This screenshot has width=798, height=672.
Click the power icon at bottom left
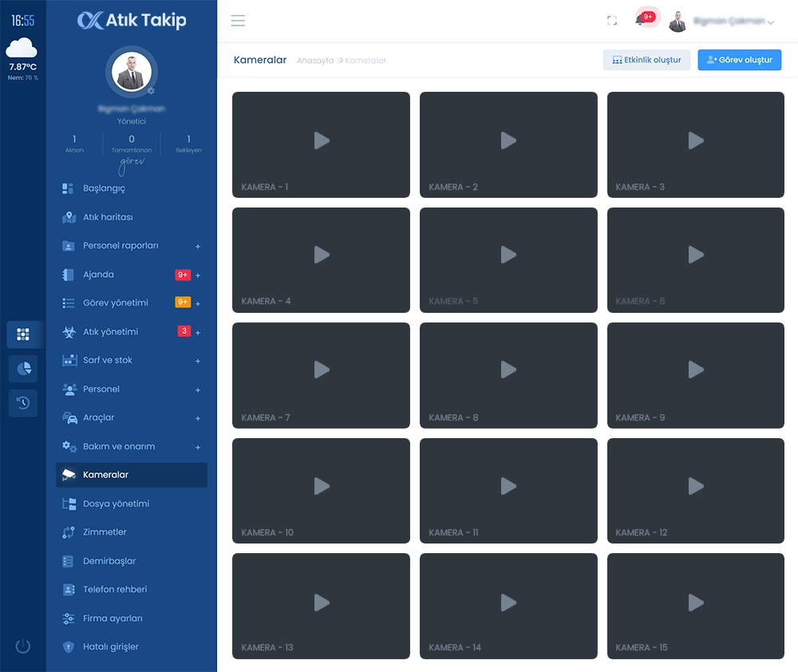click(22, 646)
